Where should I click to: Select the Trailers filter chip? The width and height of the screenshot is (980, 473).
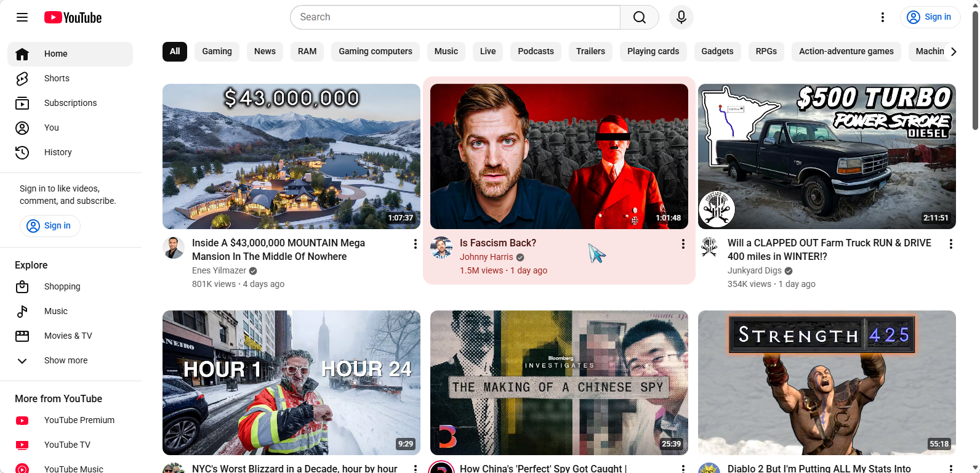click(591, 52)
